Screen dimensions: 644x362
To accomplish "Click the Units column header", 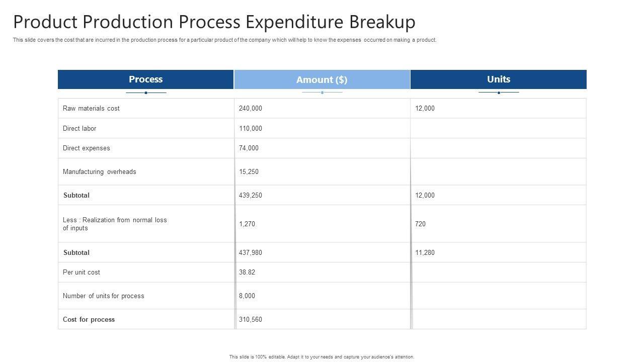I will [x=499, y=79].
